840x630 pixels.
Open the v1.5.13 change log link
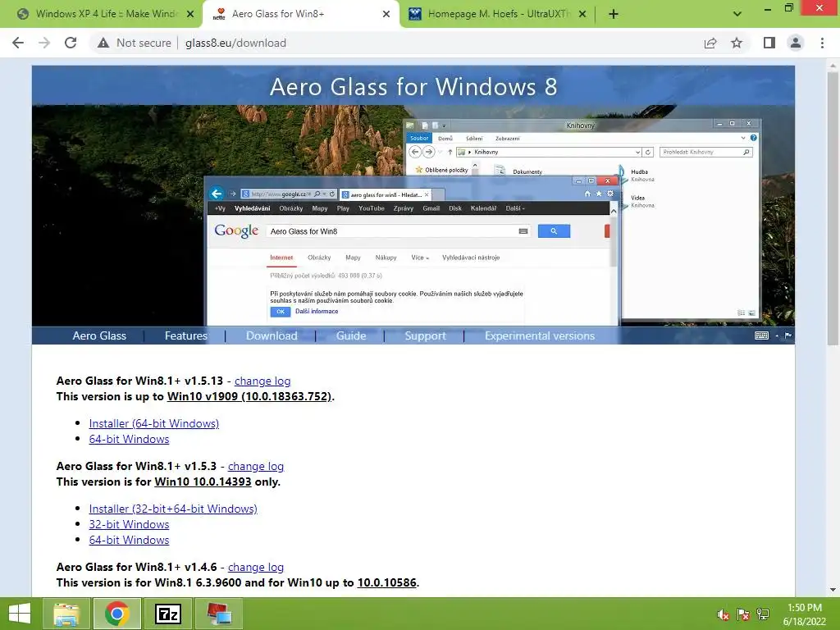point(262,381)
